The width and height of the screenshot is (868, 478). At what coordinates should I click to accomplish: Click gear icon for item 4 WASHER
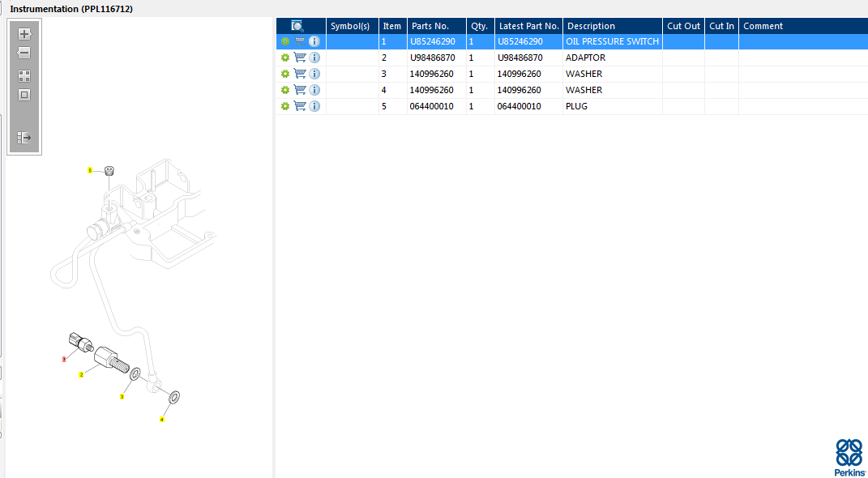pyautogui.click(x=285, y=90)
